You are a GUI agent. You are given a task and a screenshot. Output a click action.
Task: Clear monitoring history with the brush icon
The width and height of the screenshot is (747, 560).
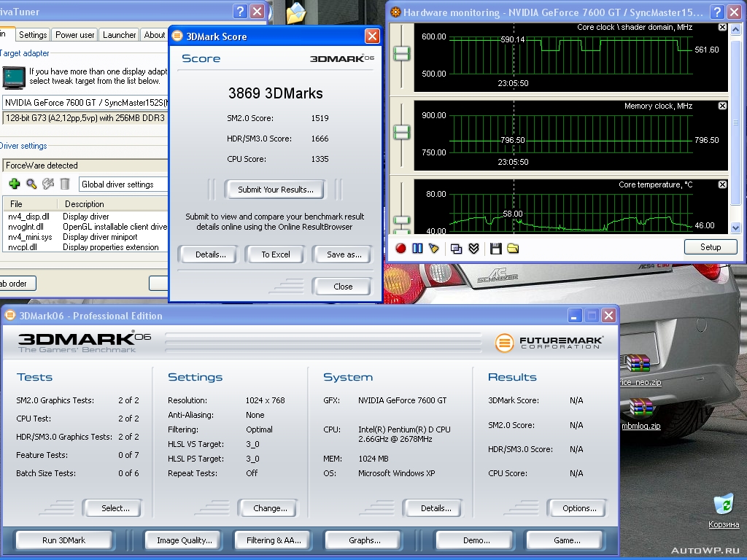[x=433, y=248]
